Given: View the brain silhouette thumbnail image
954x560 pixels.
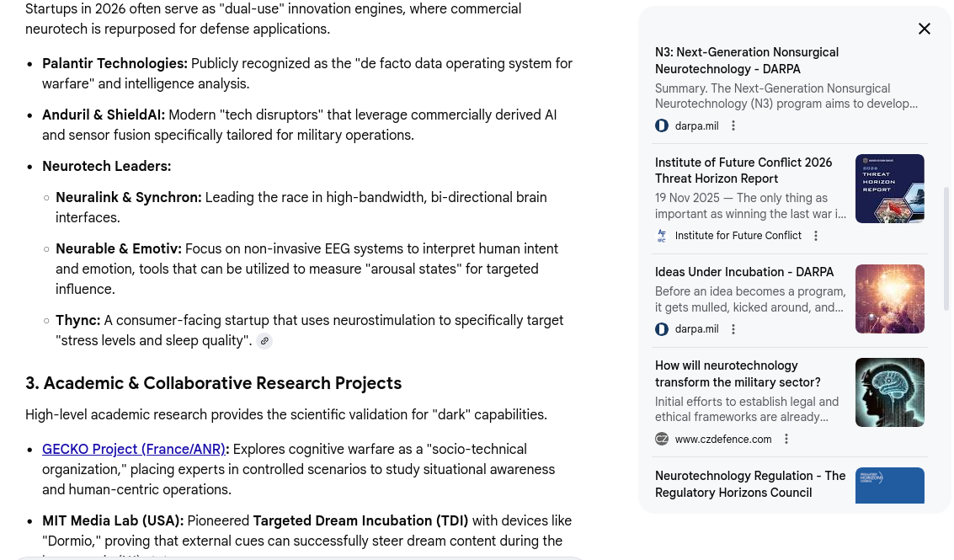Looking at the screenshot, I should click(x=889, y=392).
